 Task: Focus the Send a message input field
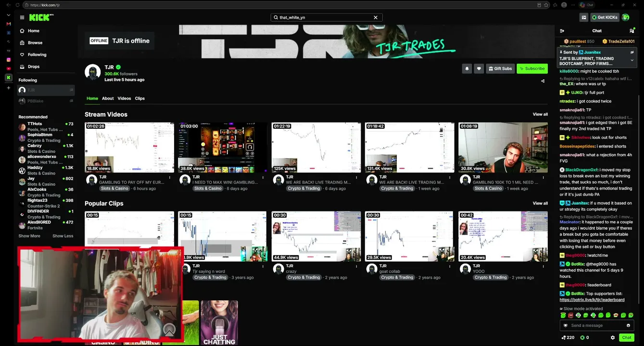coord(596,325)
